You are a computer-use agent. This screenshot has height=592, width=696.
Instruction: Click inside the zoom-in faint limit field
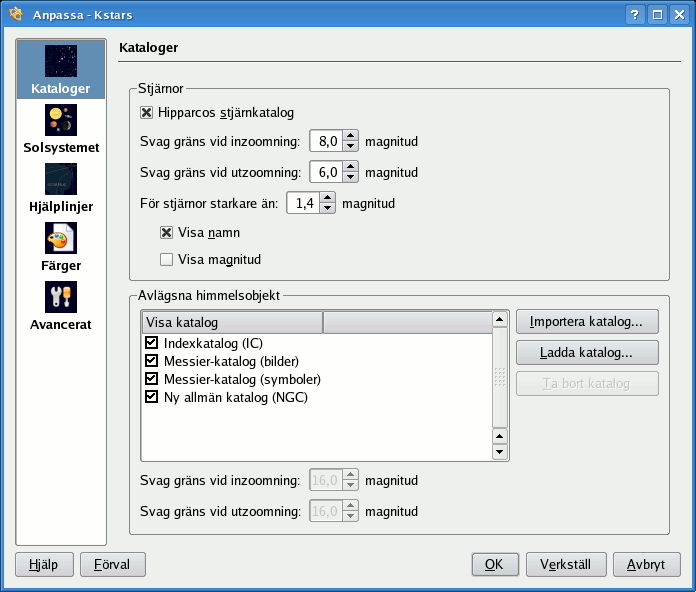point(326,142)
